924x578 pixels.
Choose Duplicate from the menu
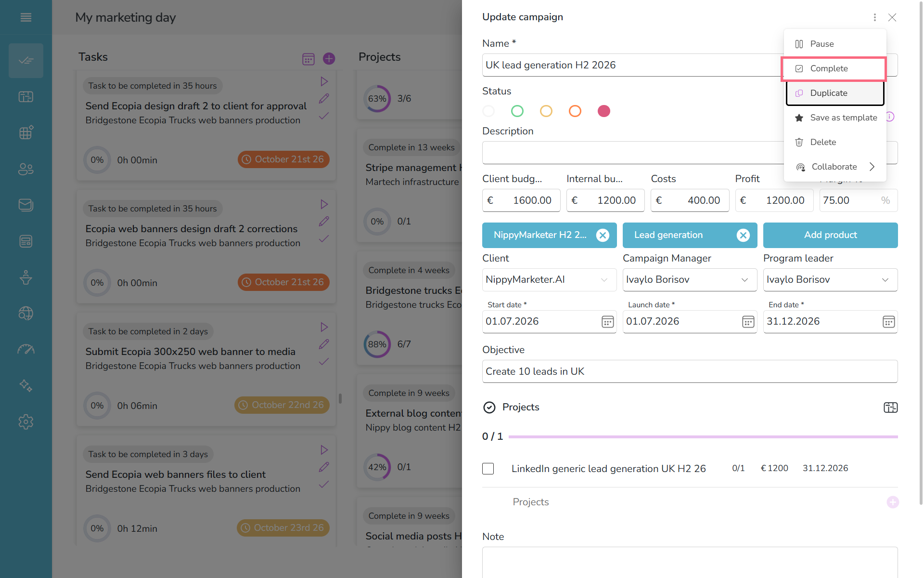click(834, 93)
